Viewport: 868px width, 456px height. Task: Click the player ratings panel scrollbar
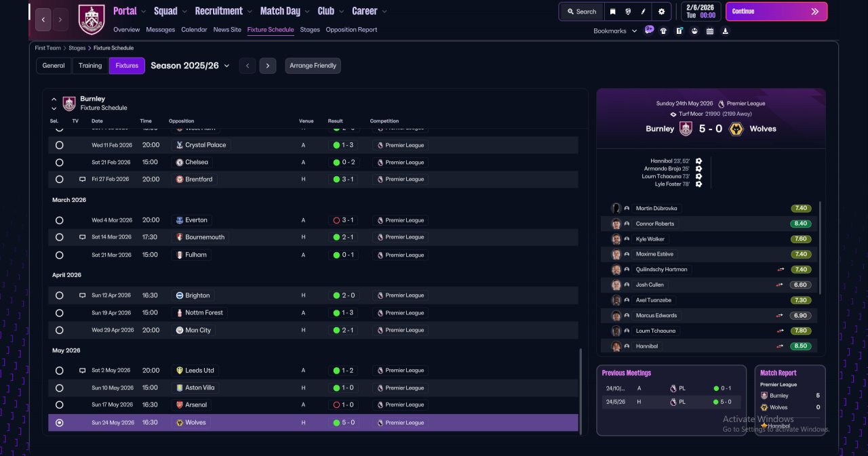coord(821,247)
